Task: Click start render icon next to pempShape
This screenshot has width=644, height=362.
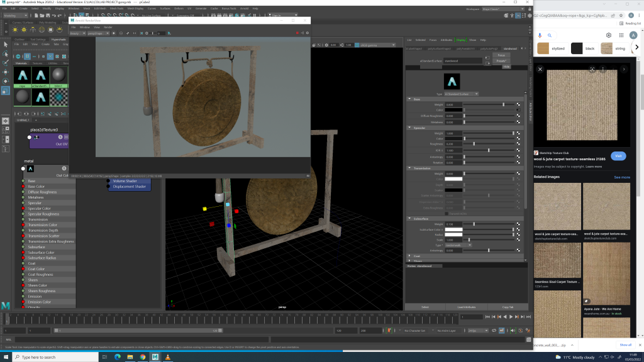Action: click(114, 33)
